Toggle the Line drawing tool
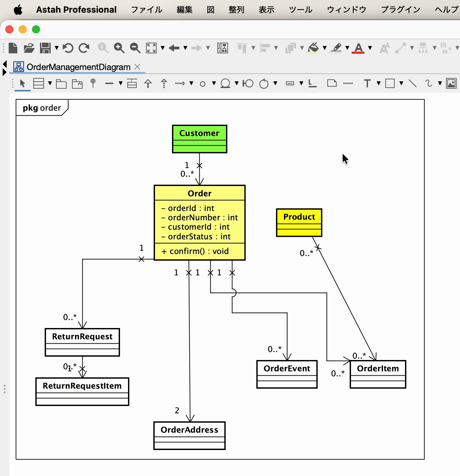460x476 pixels. [x=413, y=83]
